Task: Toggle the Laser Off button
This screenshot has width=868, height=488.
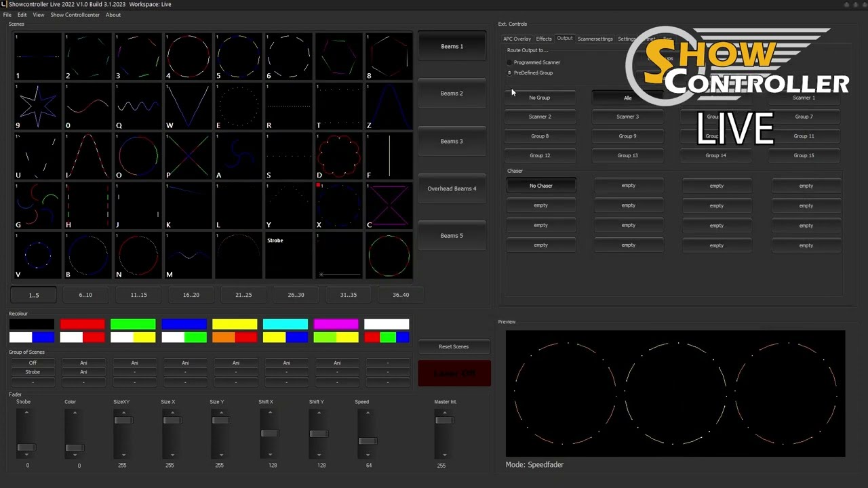Action: click(454, 373)
